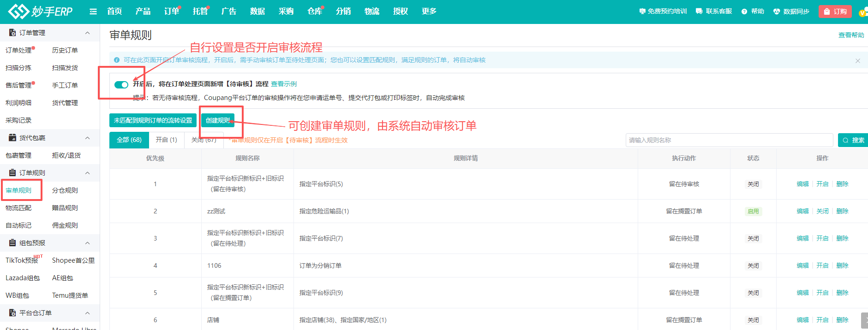The width and height of the screenshot is (868, 330).
Task: Open 联系客服 customer service chat
Action: click(714, 12)
